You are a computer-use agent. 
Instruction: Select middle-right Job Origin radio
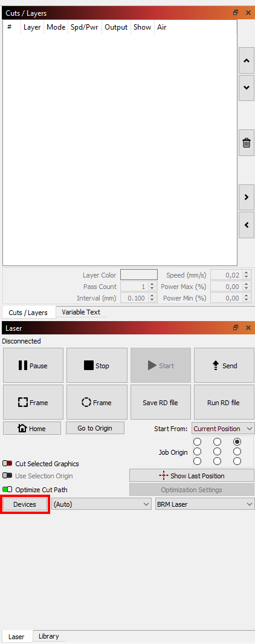pos(237,451)
